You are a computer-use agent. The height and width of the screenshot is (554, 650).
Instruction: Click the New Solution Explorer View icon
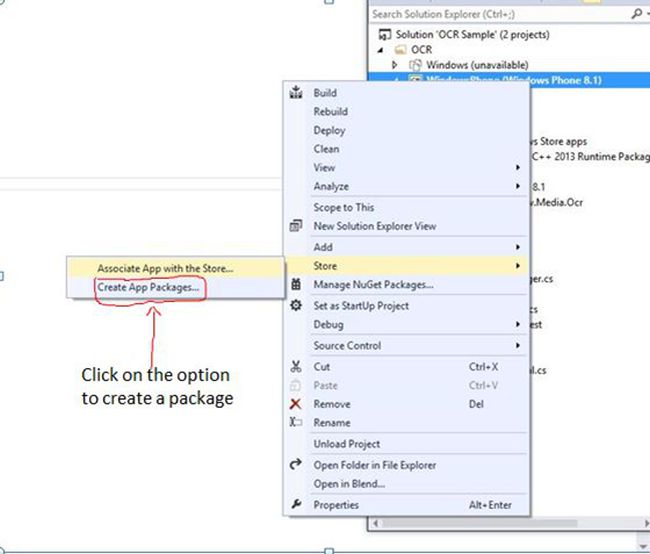296,226
